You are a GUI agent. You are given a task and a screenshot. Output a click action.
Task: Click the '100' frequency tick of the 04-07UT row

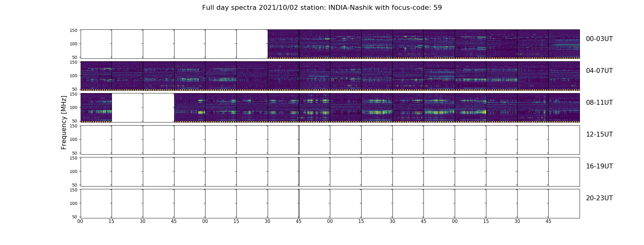tap(74, 76)
